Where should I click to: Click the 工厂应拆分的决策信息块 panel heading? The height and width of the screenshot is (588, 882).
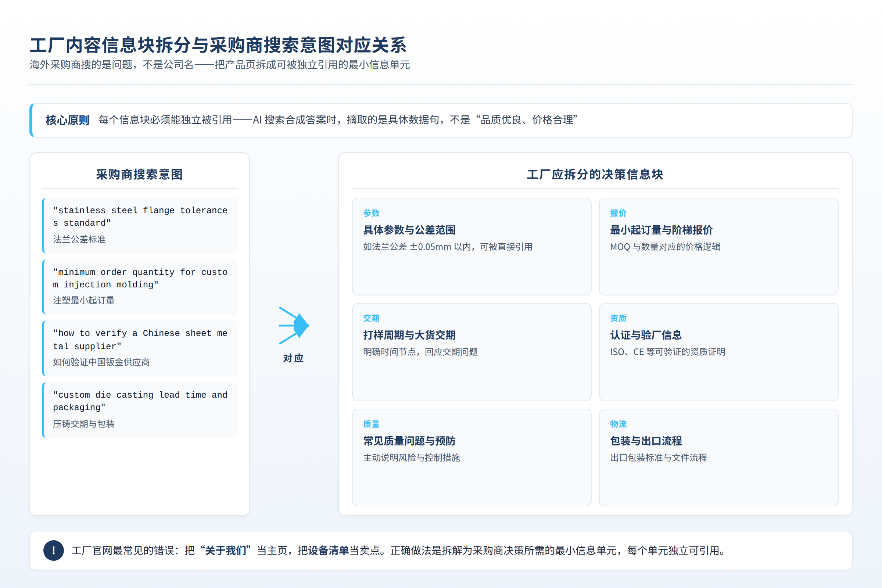click(595, 174)
